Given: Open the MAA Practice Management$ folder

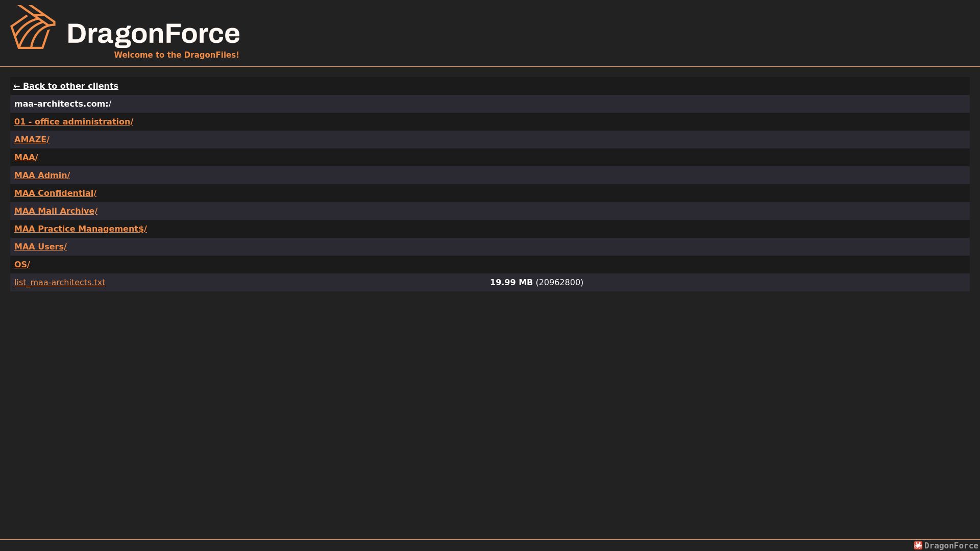Looking at the screenshot, I should pyautogui.click(x=81, y=229).
